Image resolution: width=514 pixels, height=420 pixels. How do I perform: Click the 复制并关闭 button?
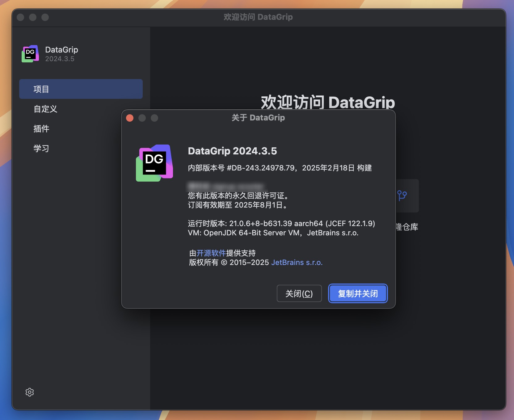pyautogui.click(x=358, y=293)
